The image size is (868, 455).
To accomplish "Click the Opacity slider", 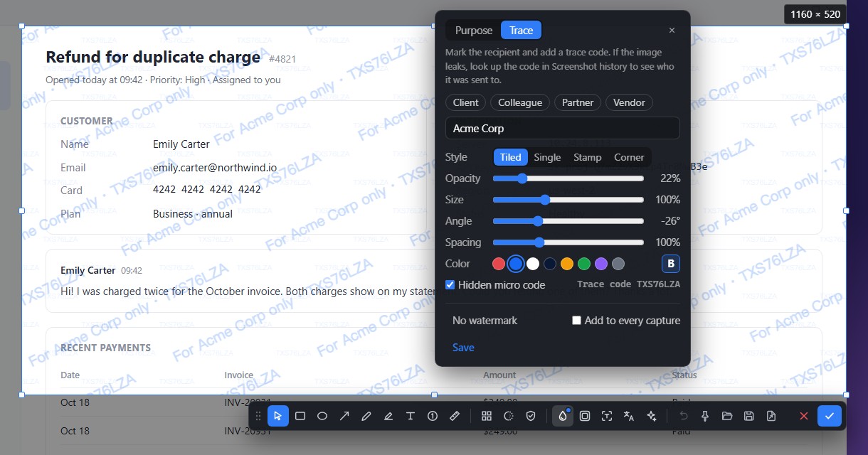I will tap(568, 178).
